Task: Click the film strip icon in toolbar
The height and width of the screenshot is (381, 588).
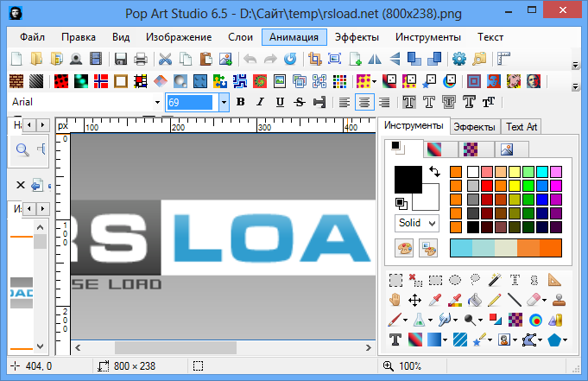Action: (96, 59)
